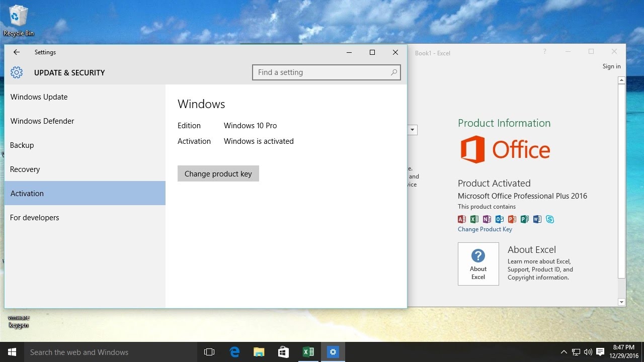Switch to the Backup section

pos(85,145)
